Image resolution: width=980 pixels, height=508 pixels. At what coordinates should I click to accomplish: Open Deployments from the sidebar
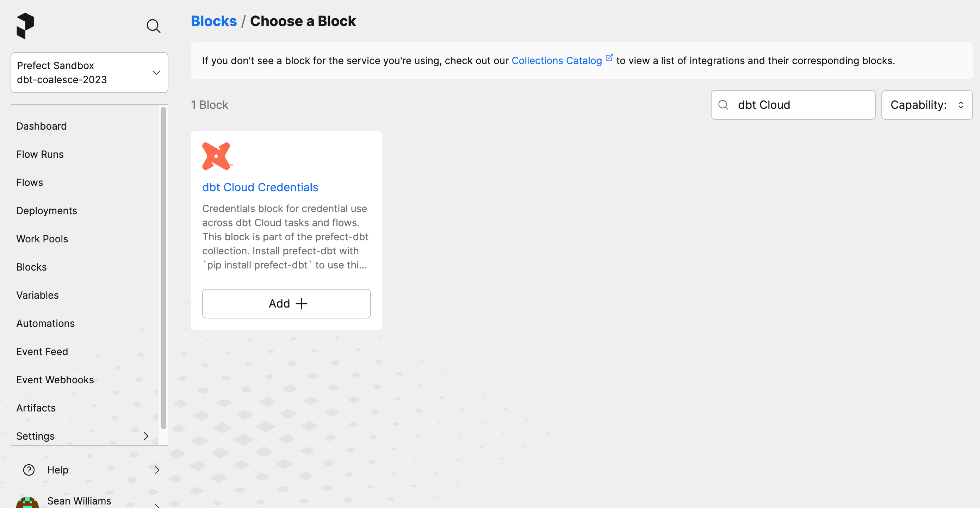pyautogui.click(x=46, y=210)
